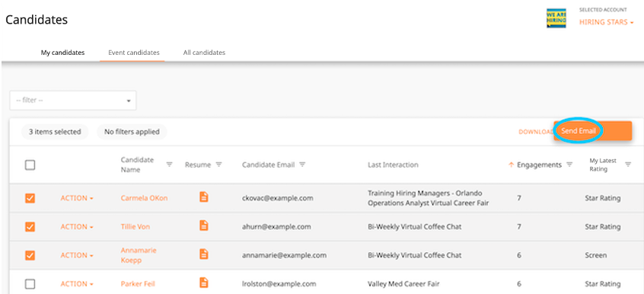This screenshot has width=644, height=294.
Task: Expand the Hiring Stars account dropdown
Action: tap(606, 22)
